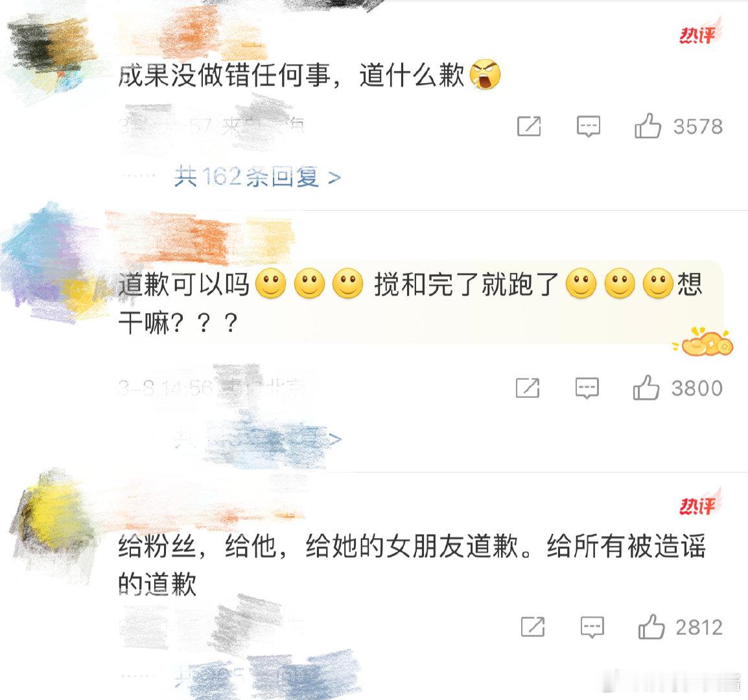Tap the 热评 badge on the third comment
748x700 pixels.
(700, 502)
